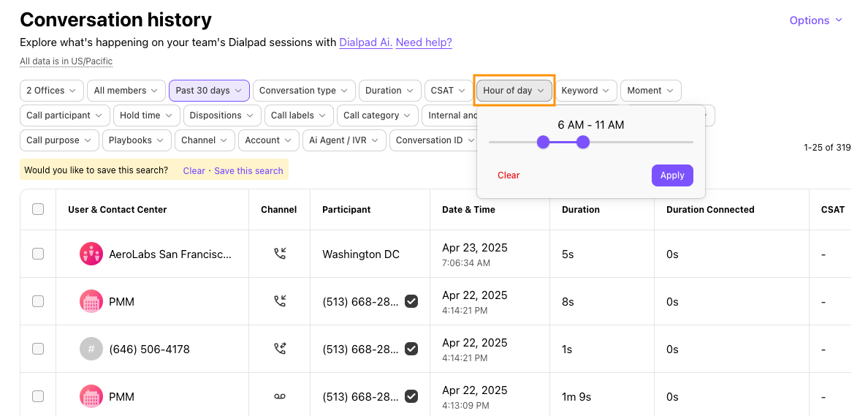
Task: Click the Channel column header
Action: (279, 209)
